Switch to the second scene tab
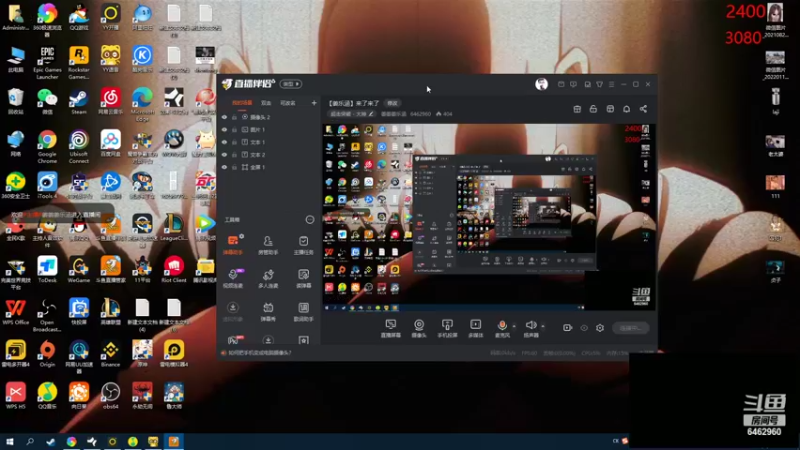800x450 pixels. (266, 103)
